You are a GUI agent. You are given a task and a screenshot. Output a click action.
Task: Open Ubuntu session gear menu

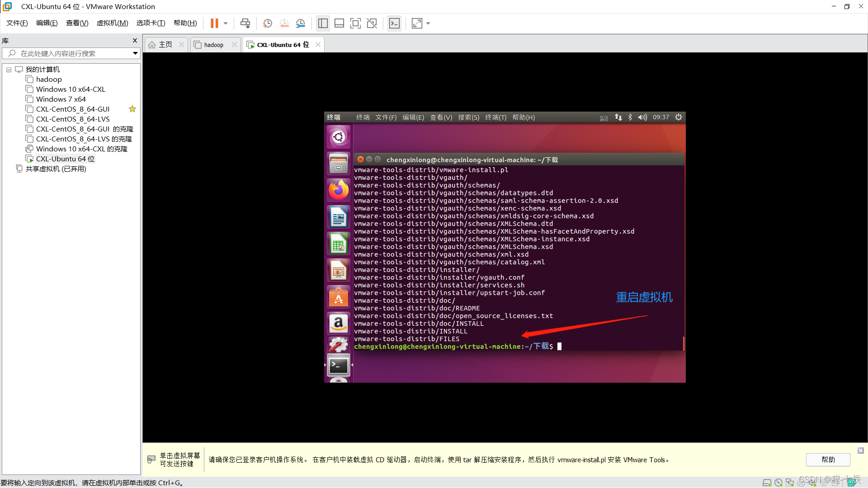coord(678,117)
